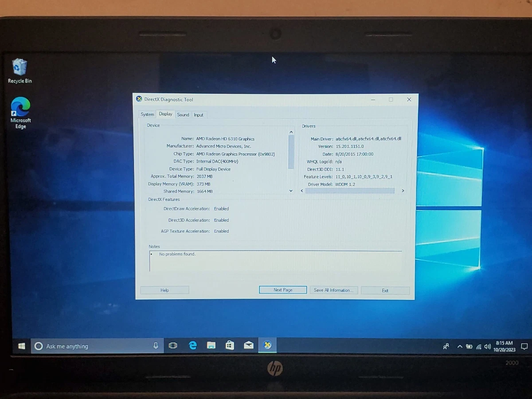The width and height of the screenshot is (532, 399).
Task: Click Save All Information button
Action: tap(334, 290)
